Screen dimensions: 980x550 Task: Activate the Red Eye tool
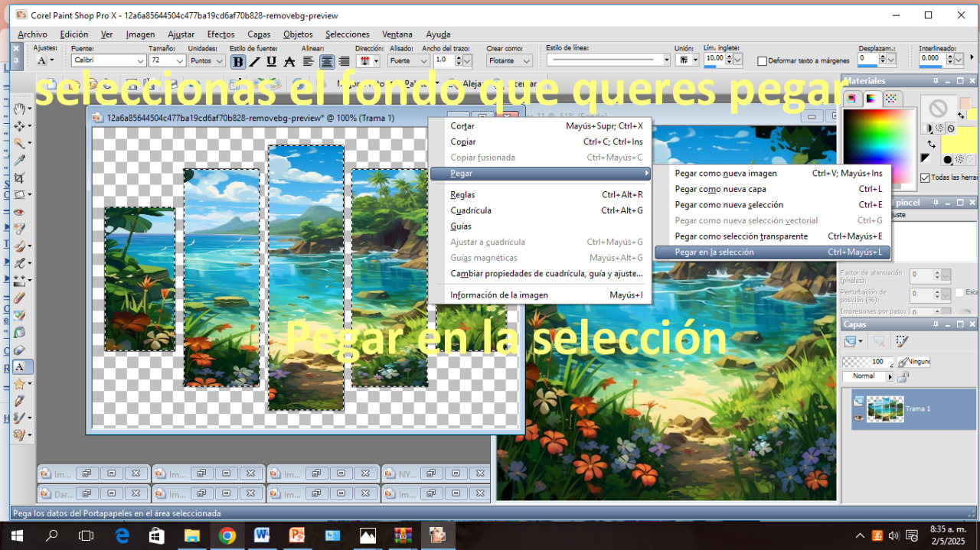coord(19,212)
